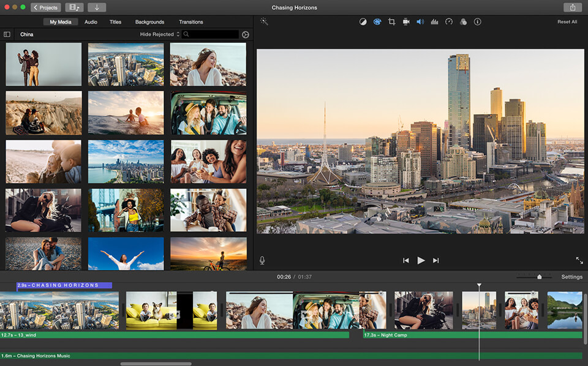The image size is (588, 366).
Task: Open the clip Speed speedometer control
Action: coord(449,21)
